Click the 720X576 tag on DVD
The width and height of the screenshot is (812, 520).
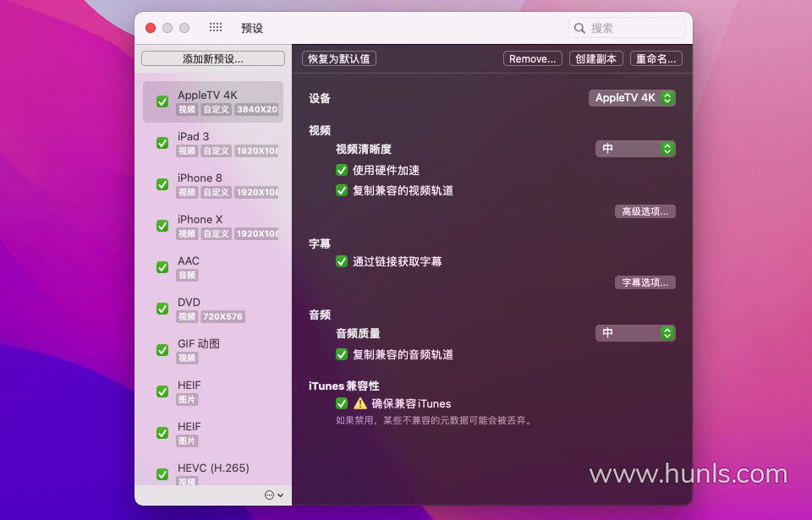point(222,316)
